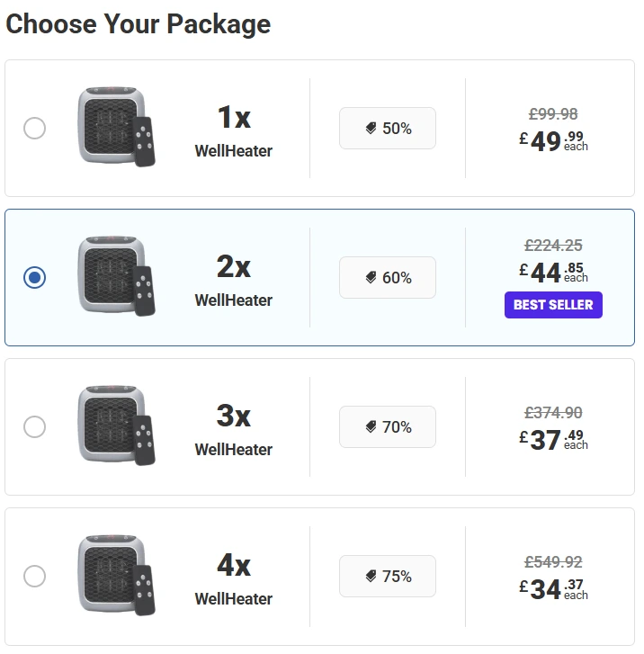Select the 3x WellHeater radio button
The width and height of the screenshot is (644, 654).
click(34, 427)
